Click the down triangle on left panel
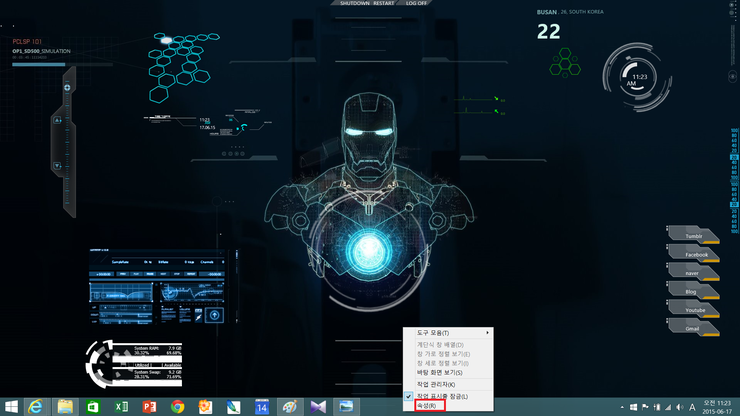 (57, 166)
